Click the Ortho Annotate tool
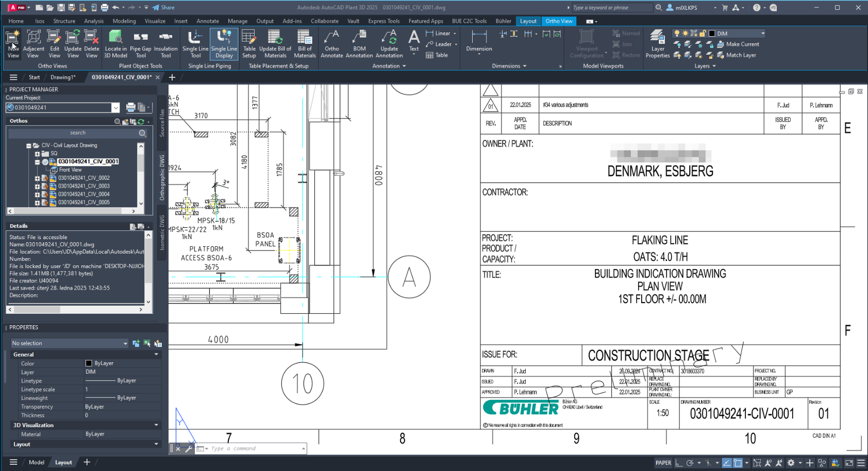Viewport: 868px width, 471px height. pos(331,44)
